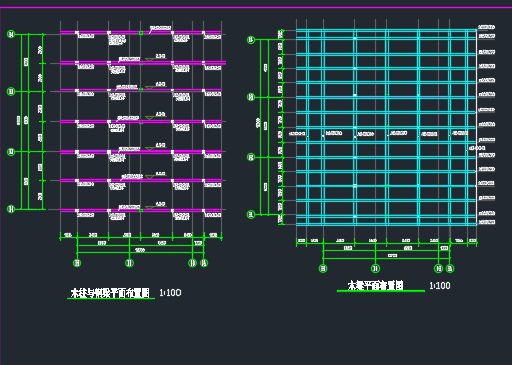Pick the 1:100 scale beside 木柱与钢梁平面布置图
Screen dimensions: 512x365
click(170, 293)
